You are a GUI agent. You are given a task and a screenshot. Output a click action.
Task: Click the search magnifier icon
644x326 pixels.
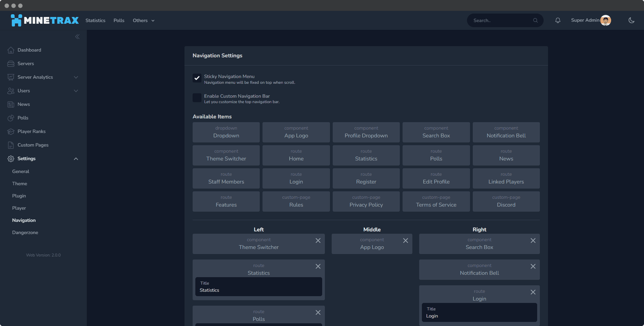(535, 20)
